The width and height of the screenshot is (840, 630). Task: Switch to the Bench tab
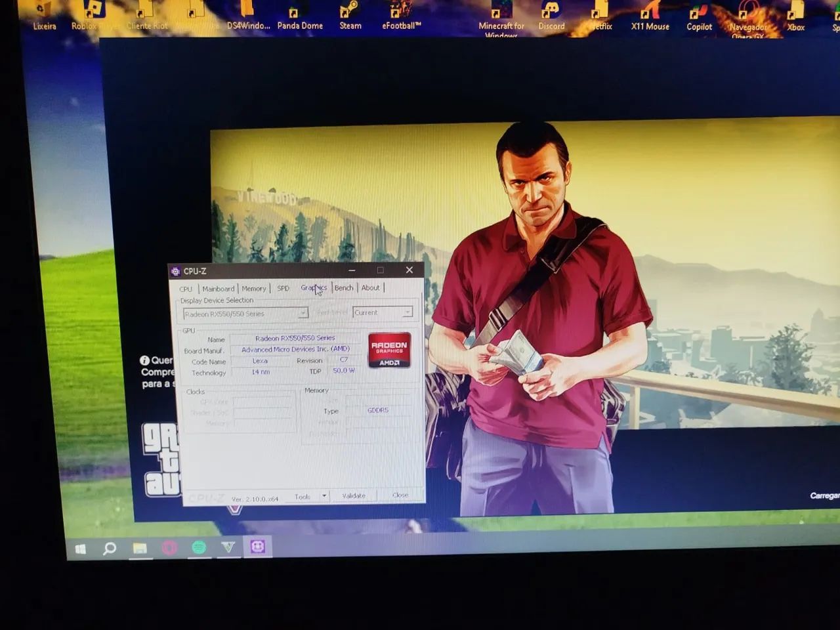[344, 287]
